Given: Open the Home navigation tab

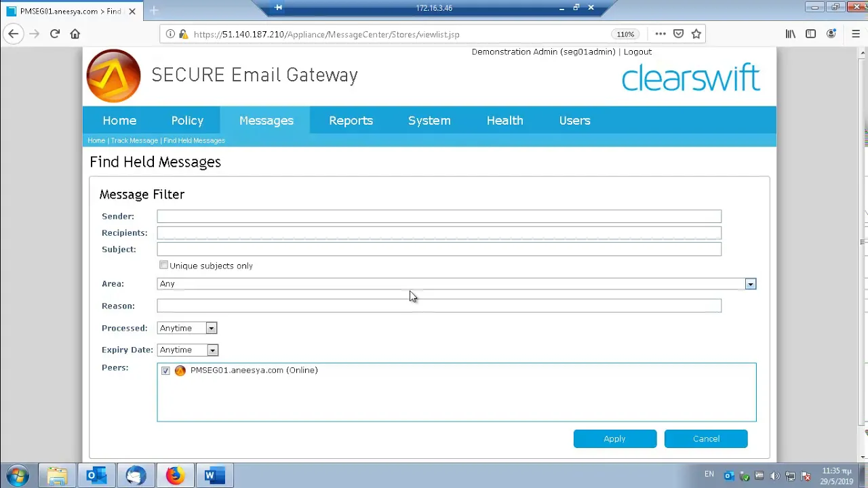Looking at the screenshot, I should pyautogui.click(x=119, y=121).
